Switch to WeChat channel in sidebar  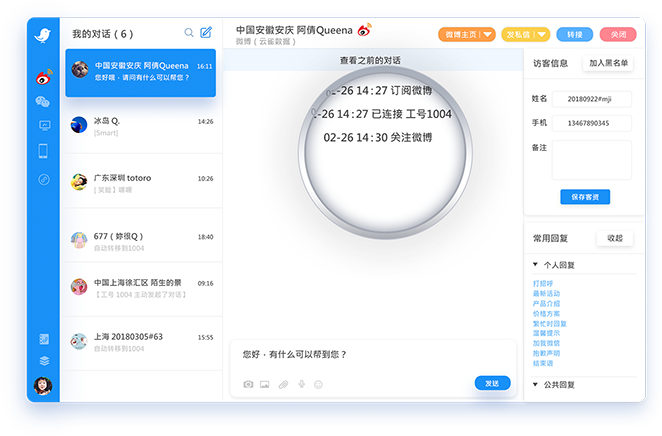(x=43, y=101)
